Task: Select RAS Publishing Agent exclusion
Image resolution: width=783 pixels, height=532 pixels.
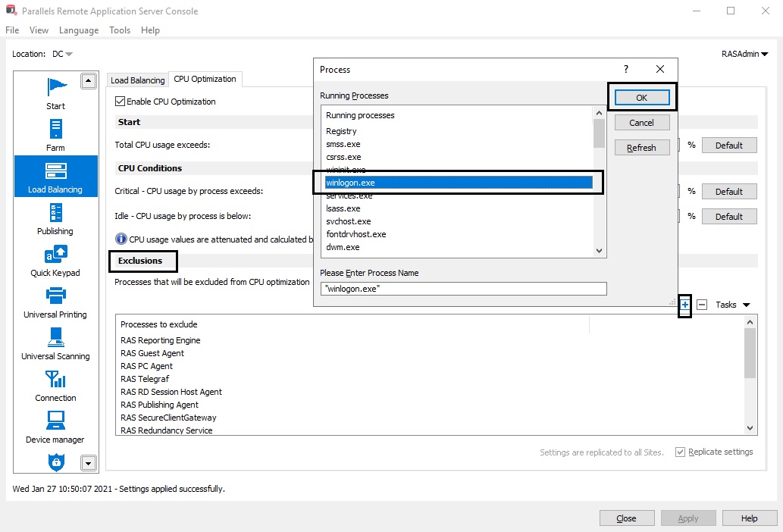Action: [x=159, y=405]
